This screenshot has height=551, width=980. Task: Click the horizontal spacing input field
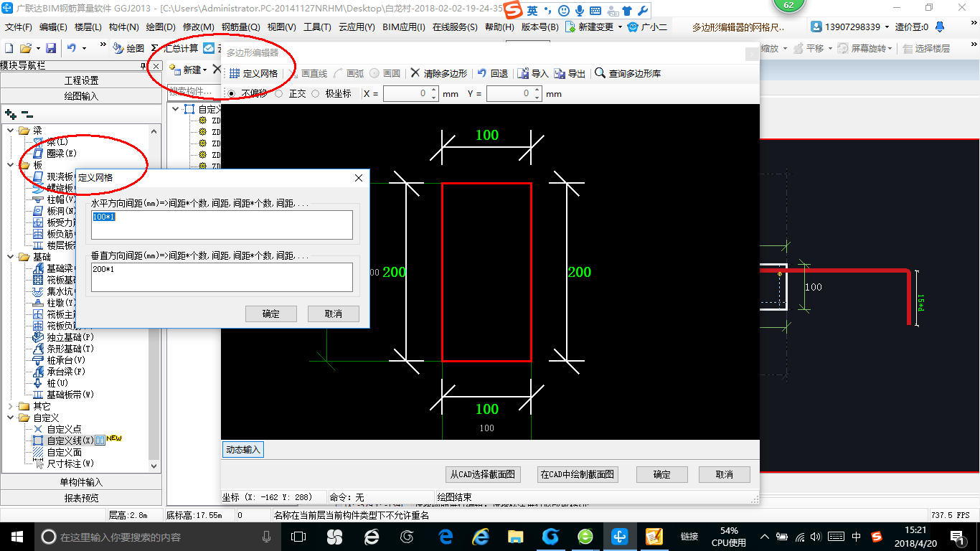tap(222, 225)
